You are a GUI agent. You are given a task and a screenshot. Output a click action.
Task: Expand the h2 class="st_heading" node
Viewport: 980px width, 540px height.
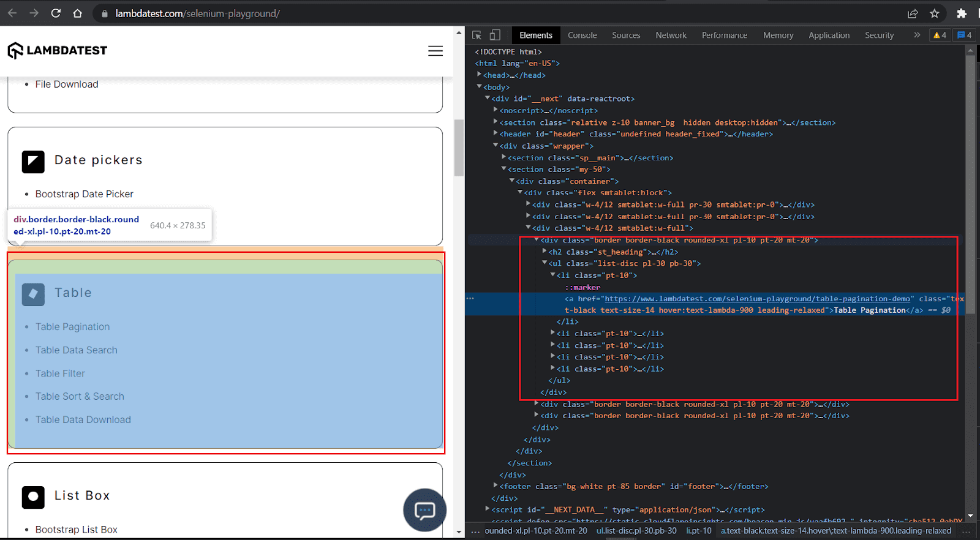click(545, 251)
